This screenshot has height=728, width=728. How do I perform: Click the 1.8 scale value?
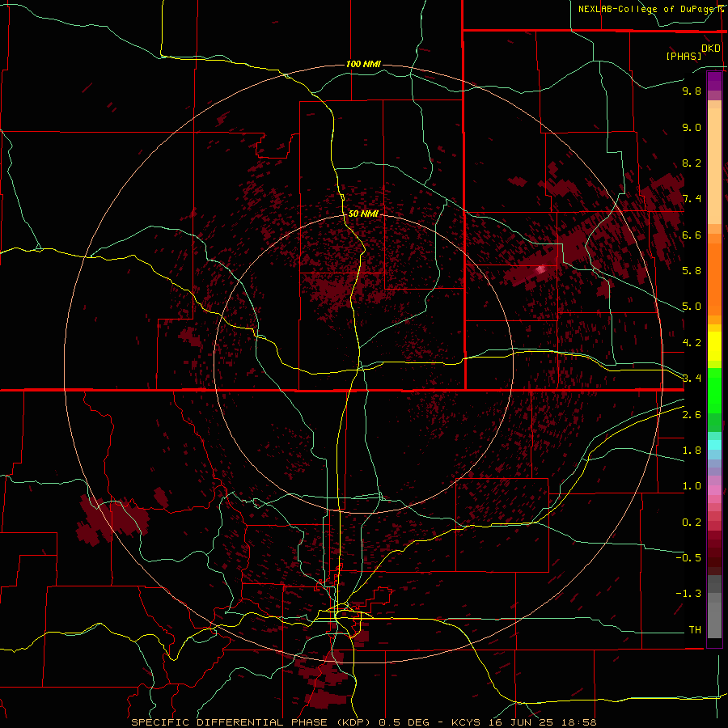click(692, 451)
